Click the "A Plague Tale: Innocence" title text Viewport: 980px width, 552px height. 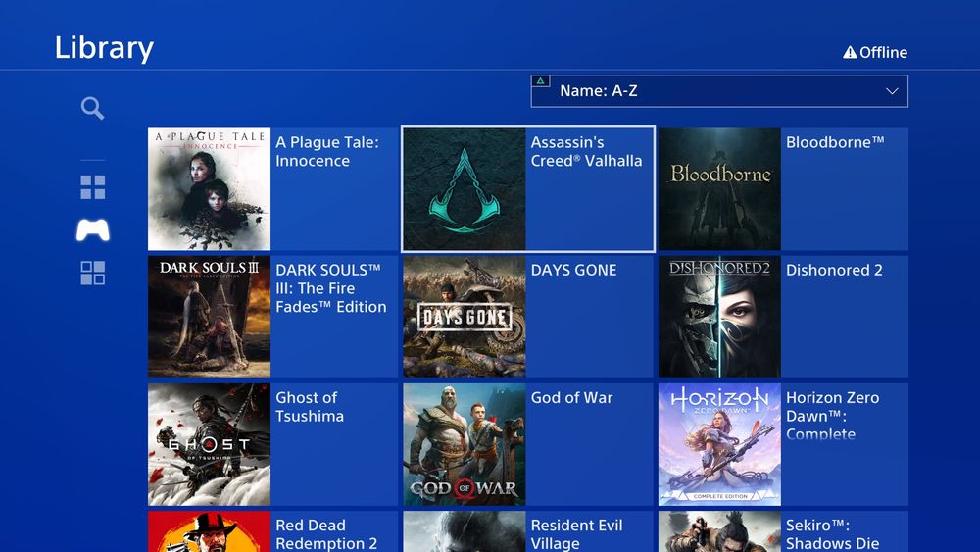click(327, 151)
